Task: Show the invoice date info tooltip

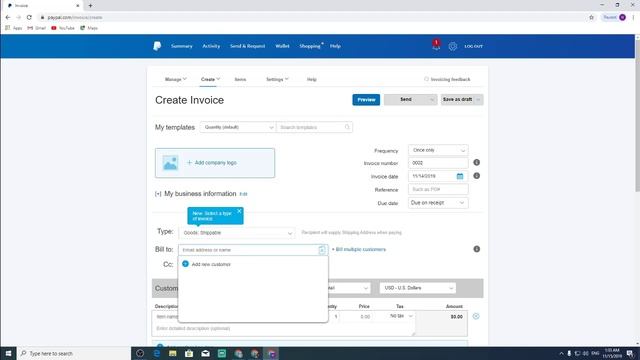Action: (x=476, y=176)
